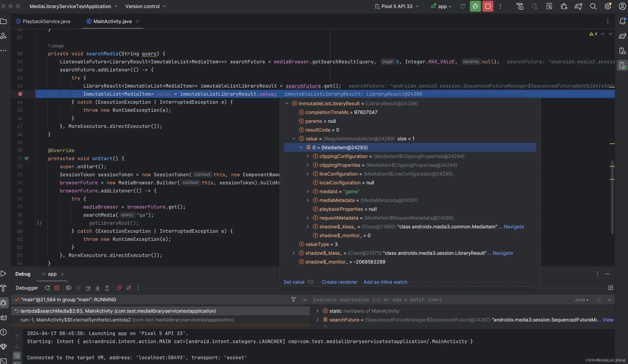Open the Pixel 5 API 33 device dropdown
Image resolution: width=628 pixels, height=364 pixels.
coord(397,6)
